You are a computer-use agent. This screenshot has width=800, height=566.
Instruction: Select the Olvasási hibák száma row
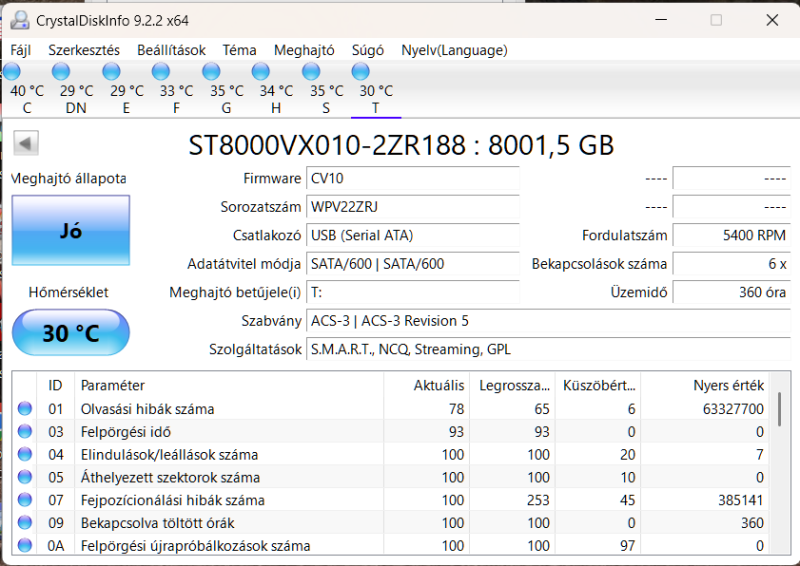click(x=390, y=408)
